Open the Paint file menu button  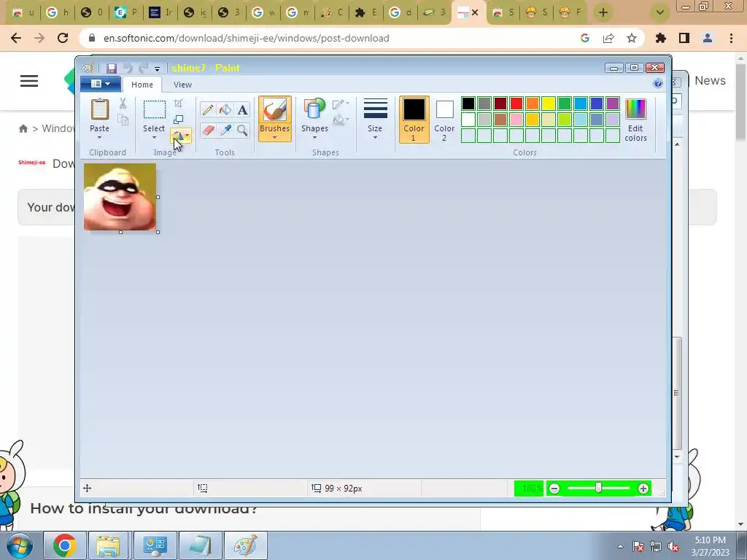[100, 84]
